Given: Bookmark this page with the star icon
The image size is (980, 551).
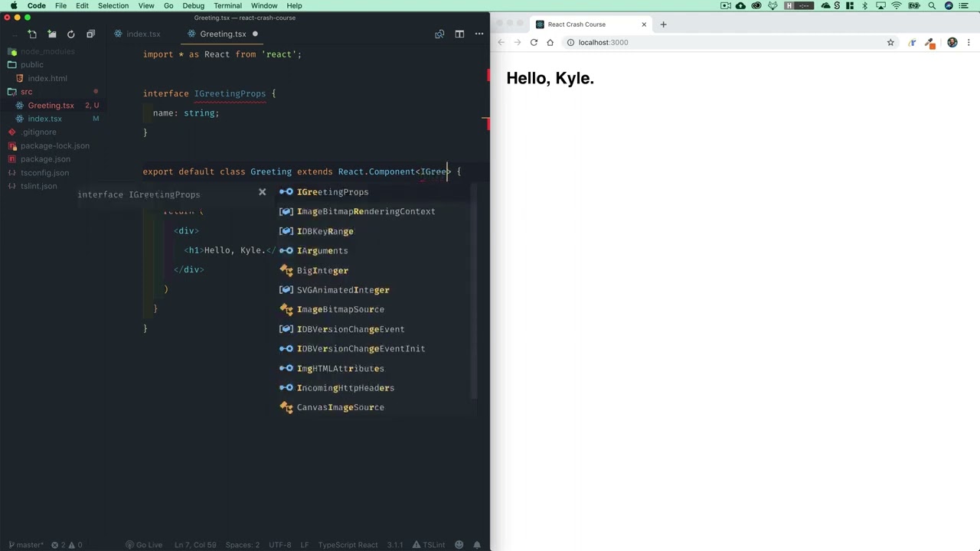Looking at the screenshot, I should coord(890,42).
